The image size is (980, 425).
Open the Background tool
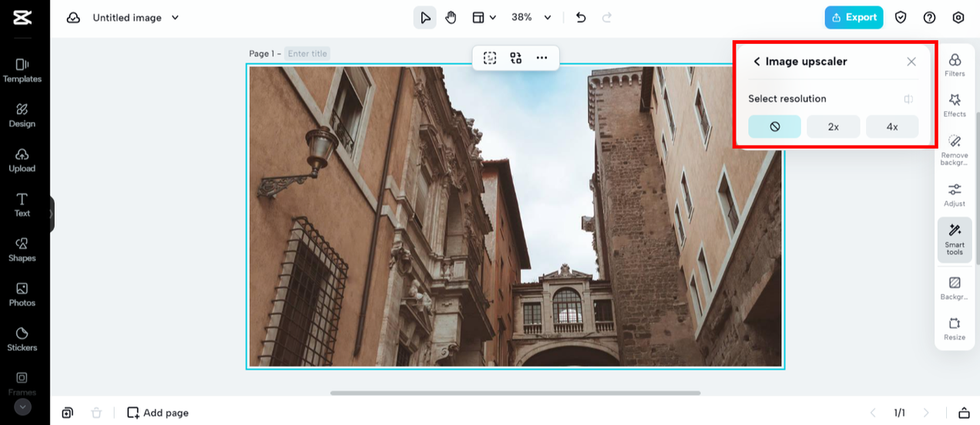955,288
